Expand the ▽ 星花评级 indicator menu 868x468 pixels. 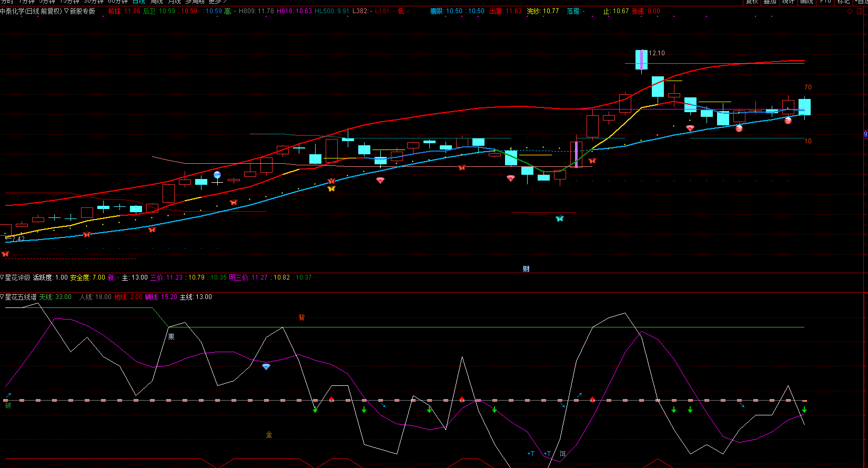3,277
